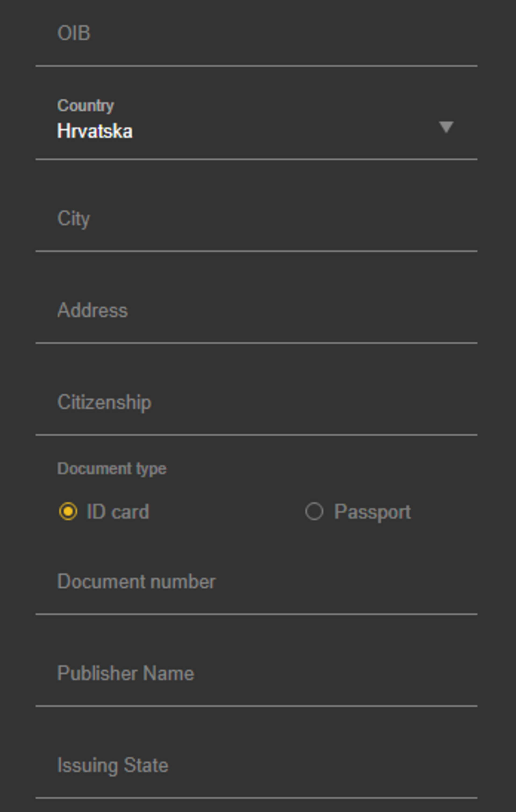Click the City placeholder text
Image resolution: width=516 pixels, height=812 pixels.
[x=74, y=219]
